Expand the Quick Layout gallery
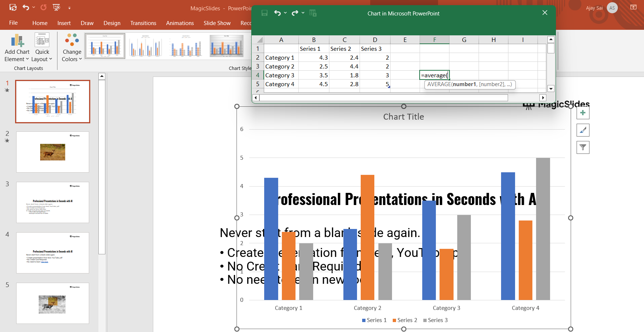Screen dimensions: 644x332 (x=42, y=48)
